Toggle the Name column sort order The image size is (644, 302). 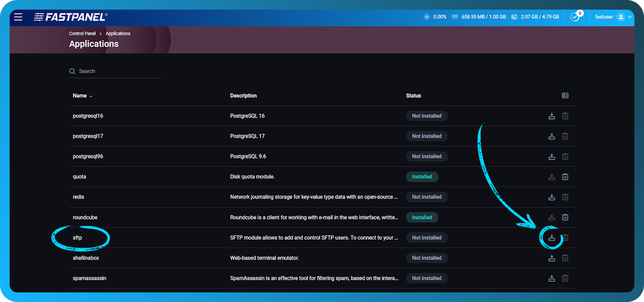[x=82, y=95]
